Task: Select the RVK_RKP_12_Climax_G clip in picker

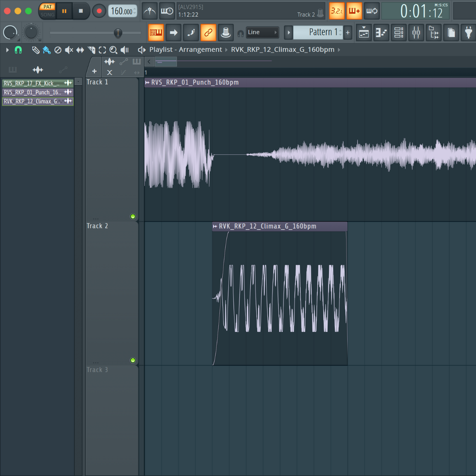Action: pyautogui.click(x=38, y=101)
